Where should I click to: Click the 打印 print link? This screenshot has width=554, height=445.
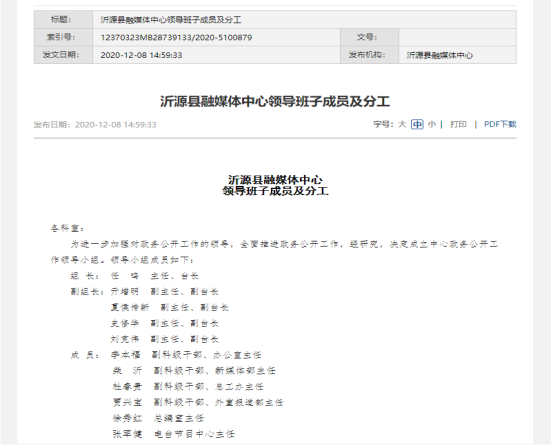[458, 124]
